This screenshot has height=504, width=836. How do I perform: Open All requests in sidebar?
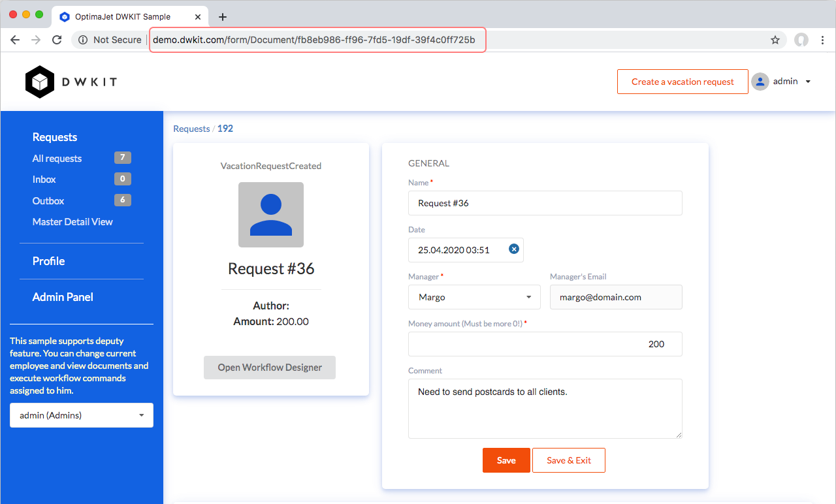pos(57,158)
